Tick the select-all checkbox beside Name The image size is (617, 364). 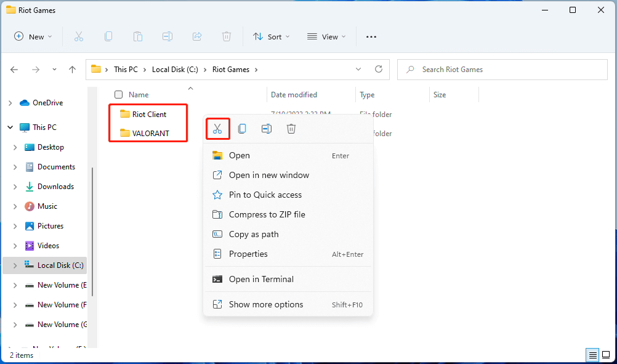pyautogui.click(x=118, y=94)
